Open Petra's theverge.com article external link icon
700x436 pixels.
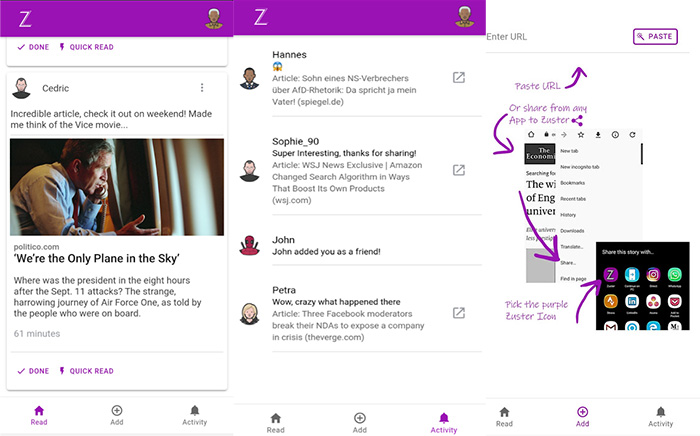pyautogui.click(x=459, y=313)
